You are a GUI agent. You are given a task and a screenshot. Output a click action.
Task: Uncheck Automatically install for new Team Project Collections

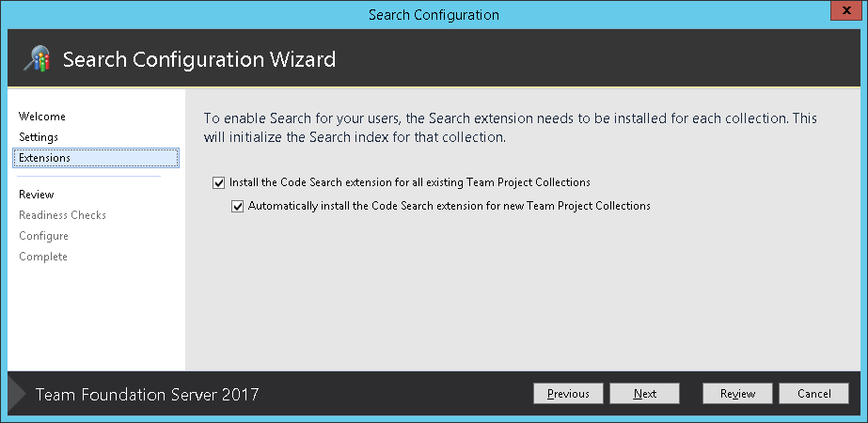point(238,207)
